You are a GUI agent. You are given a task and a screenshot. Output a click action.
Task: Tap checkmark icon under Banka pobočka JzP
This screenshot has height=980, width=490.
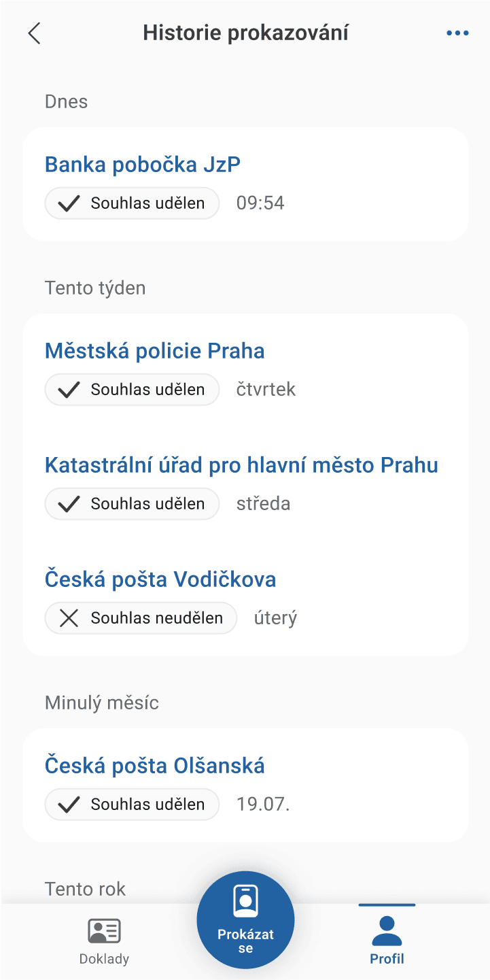click(69, 203)
